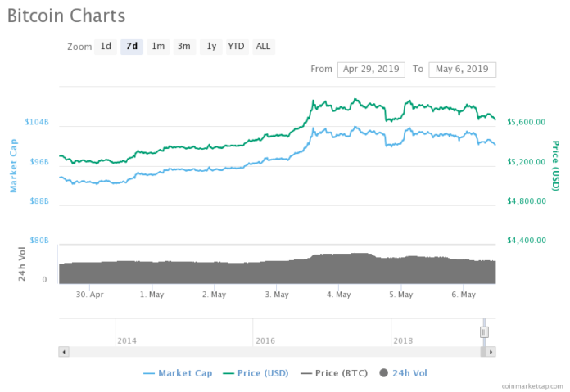570x392 pixels.
Task: Click the 3. May axis label
Action: pyautogui.click(x=277, y=295)
